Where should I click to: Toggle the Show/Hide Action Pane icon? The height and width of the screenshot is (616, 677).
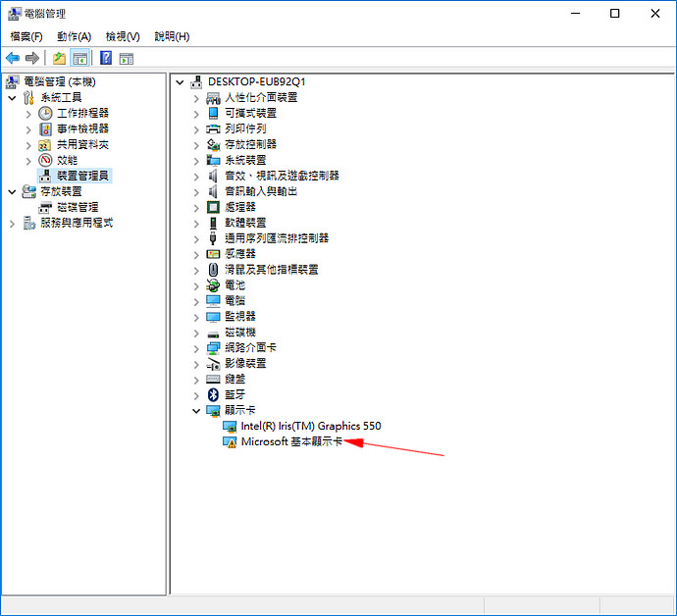tap(127, 58)
